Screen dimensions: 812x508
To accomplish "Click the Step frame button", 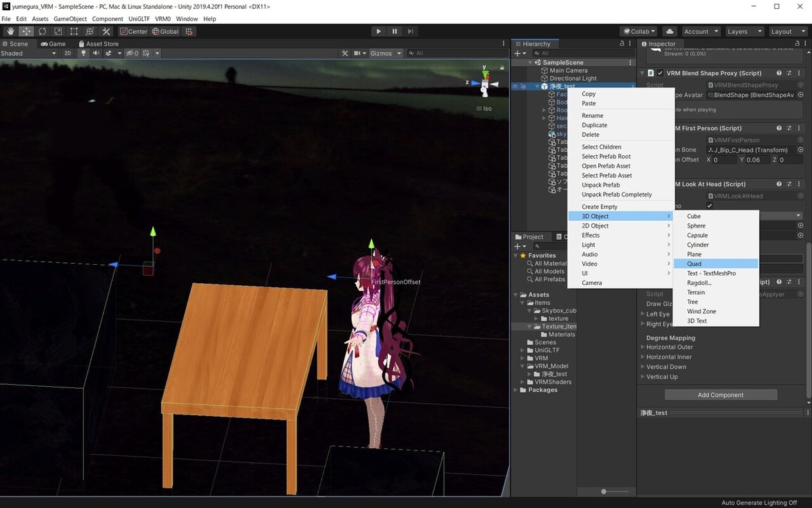I will click(x=410, y=31).
